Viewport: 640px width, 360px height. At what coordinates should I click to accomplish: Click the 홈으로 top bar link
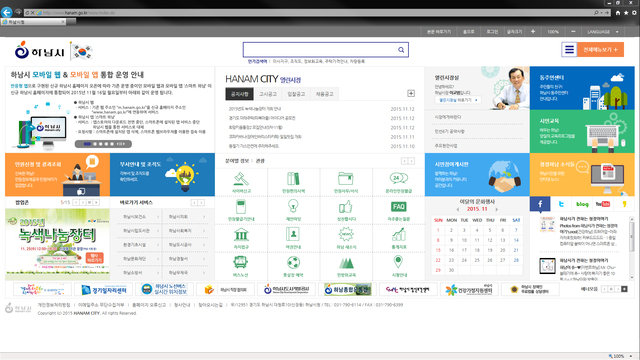[468, 31]
